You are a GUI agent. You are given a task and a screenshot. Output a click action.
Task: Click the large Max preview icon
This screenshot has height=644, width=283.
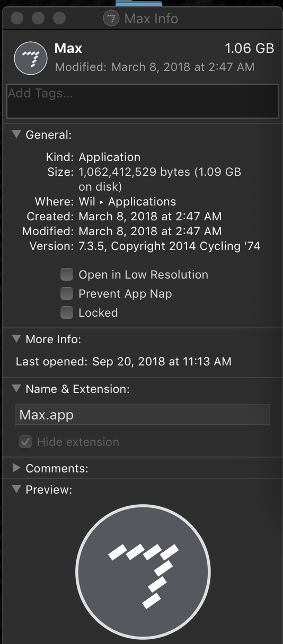[143, 572]
